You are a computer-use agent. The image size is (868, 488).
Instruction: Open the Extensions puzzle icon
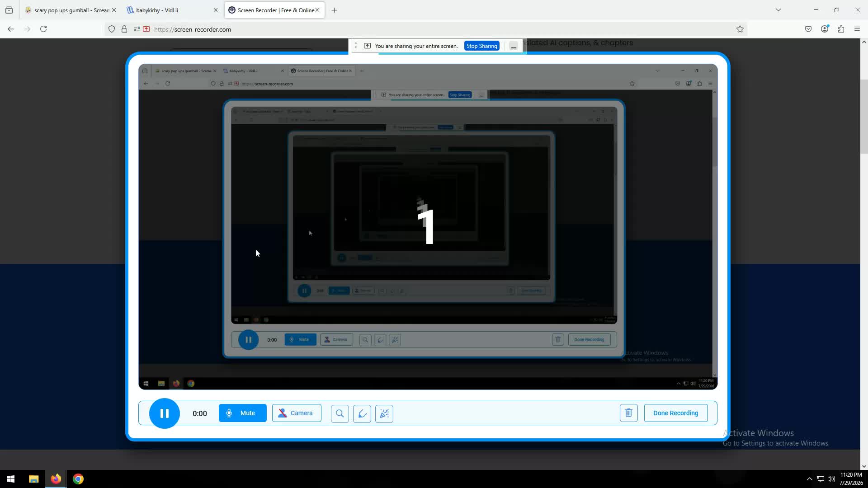pos(841,29)
